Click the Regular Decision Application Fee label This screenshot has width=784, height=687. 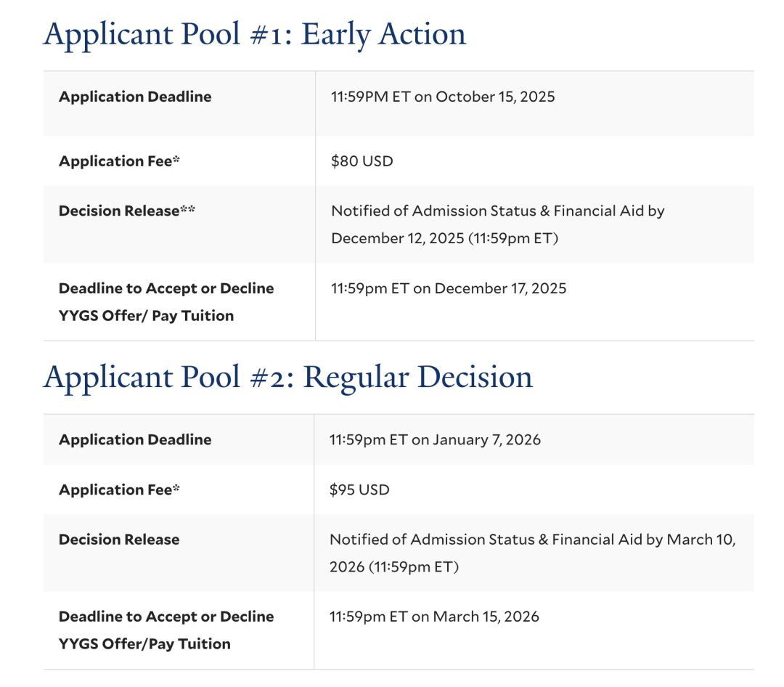[x=119, y=489]
